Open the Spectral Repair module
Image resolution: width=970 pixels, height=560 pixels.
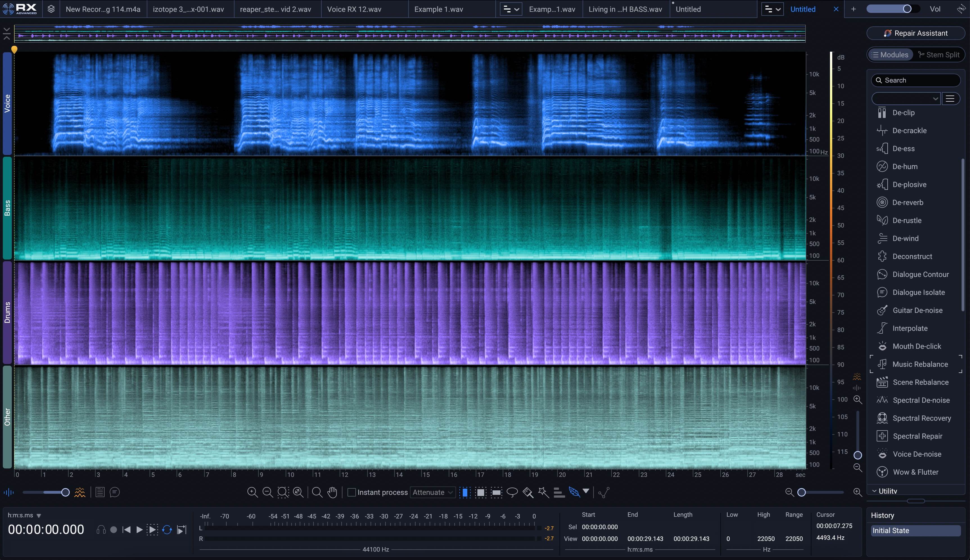[917, 436]
